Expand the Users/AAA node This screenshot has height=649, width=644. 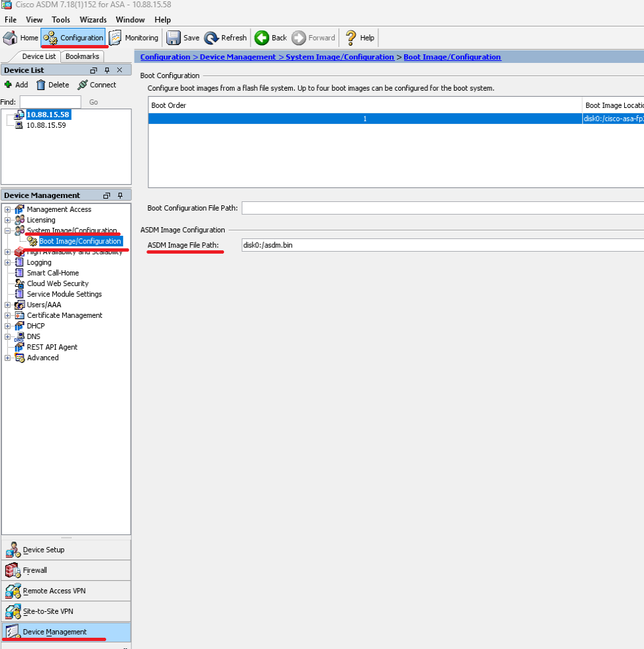point(7,305)
